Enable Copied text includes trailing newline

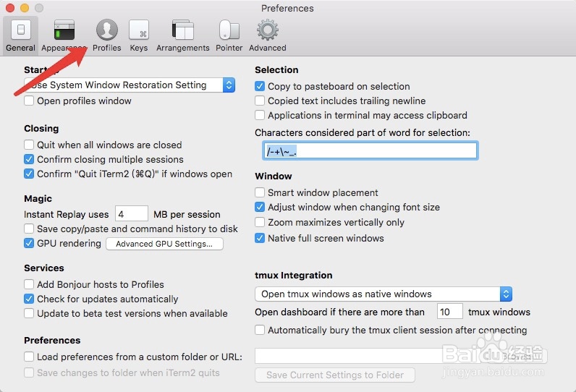pyautogui.click(x=260, y=101)
